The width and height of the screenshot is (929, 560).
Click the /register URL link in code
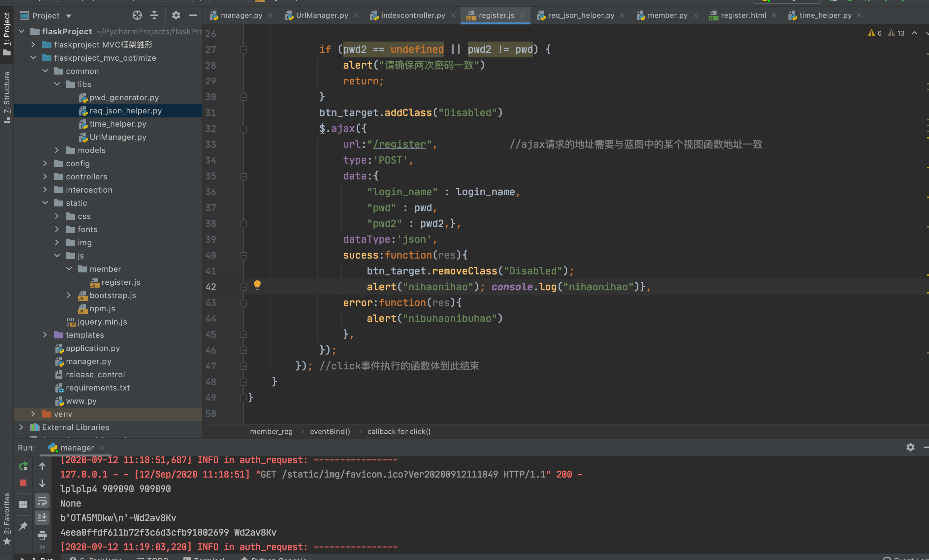(400, 144)
